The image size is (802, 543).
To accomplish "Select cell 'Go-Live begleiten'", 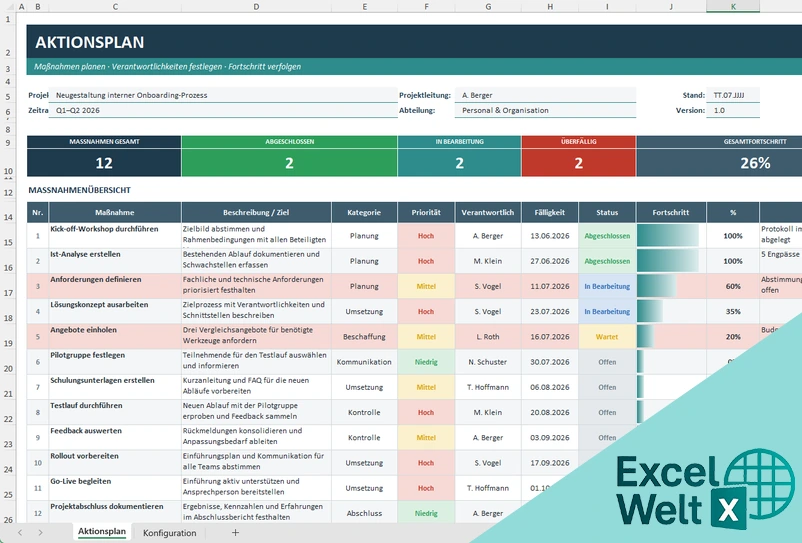I will pyautogui.click(x=115, y=488).
